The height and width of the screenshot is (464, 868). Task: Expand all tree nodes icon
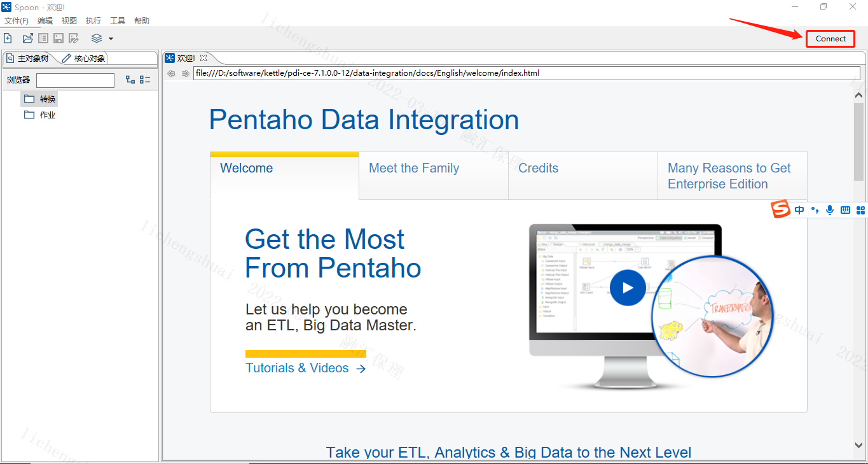(130, 80)
